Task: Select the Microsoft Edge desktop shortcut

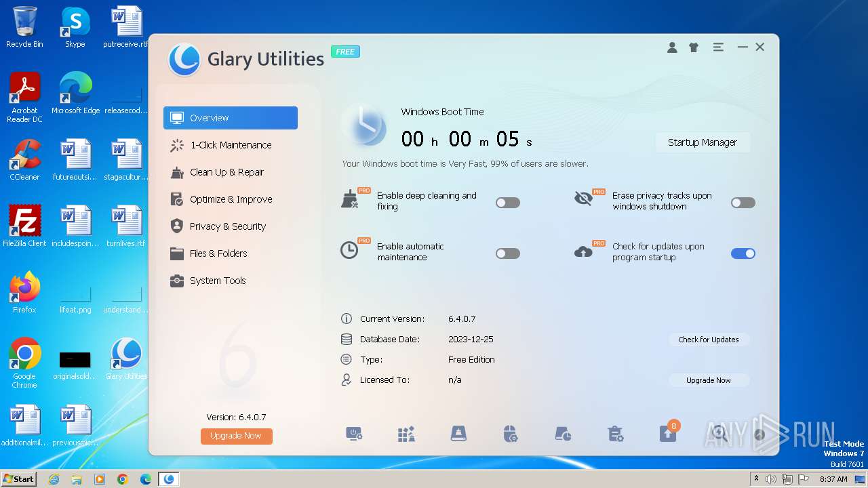Action: pos(75,94)
